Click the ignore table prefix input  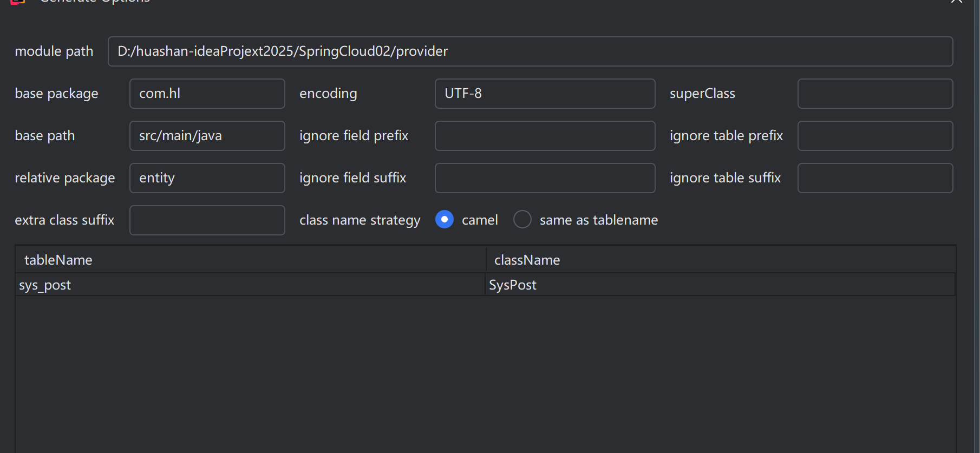[875, 136]
